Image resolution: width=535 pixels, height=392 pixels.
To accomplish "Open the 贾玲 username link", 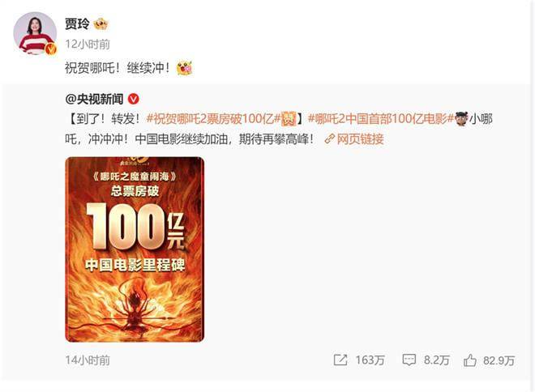I will [x=77, y=23].
